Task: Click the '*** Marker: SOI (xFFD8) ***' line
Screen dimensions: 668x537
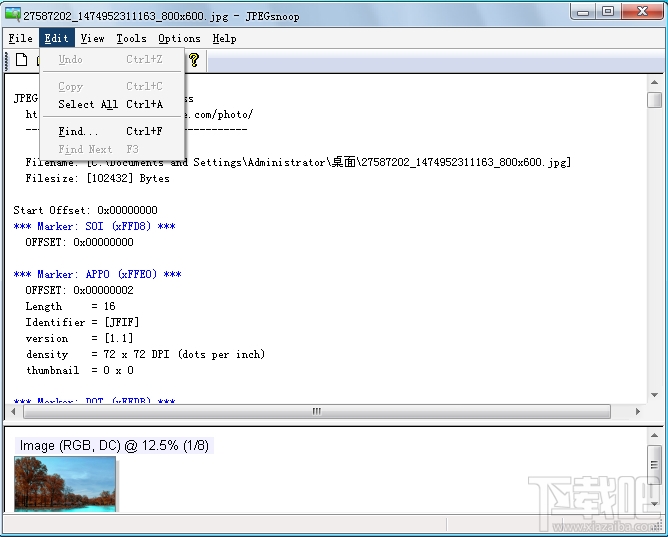Action: tap(94, 226)
